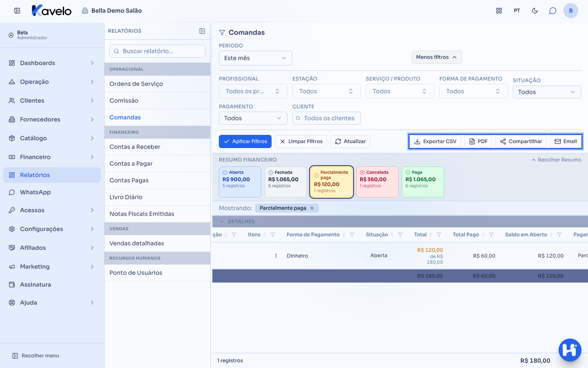Expand the Dashboards menu
This screenshot has height=368, width=588.
[52, 63]
